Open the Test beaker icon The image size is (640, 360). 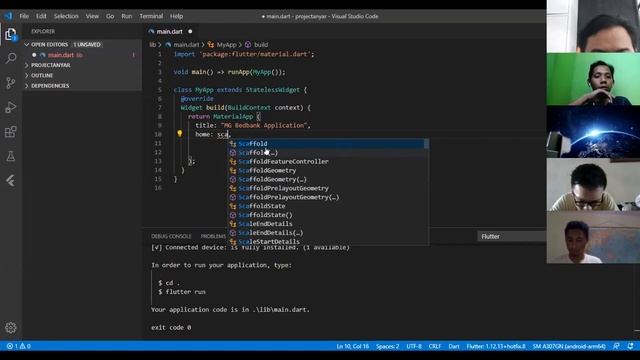coord(11,156)
